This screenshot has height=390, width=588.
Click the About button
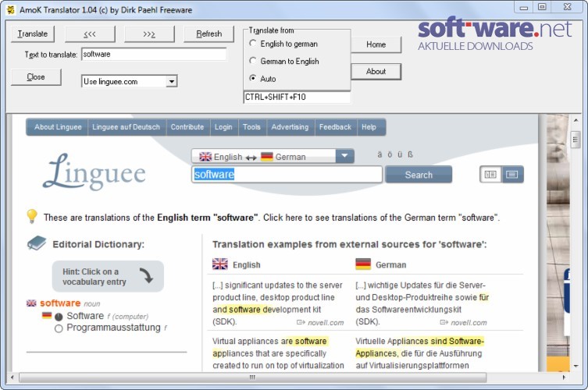[376, 72]
